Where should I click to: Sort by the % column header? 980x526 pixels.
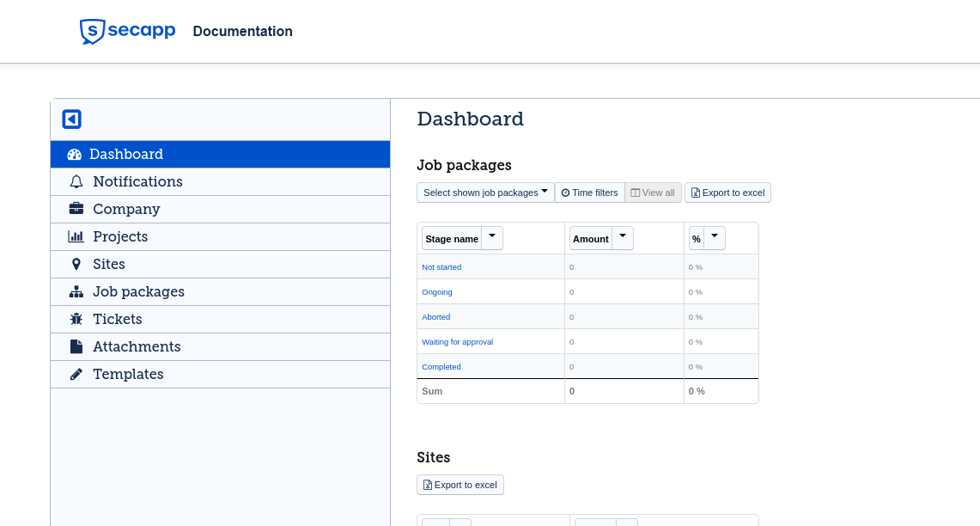697,238
